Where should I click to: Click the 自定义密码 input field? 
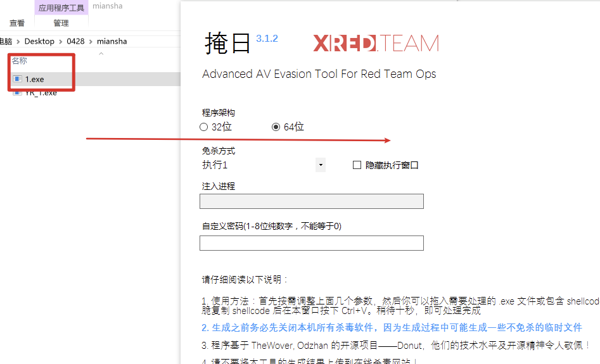312,243
